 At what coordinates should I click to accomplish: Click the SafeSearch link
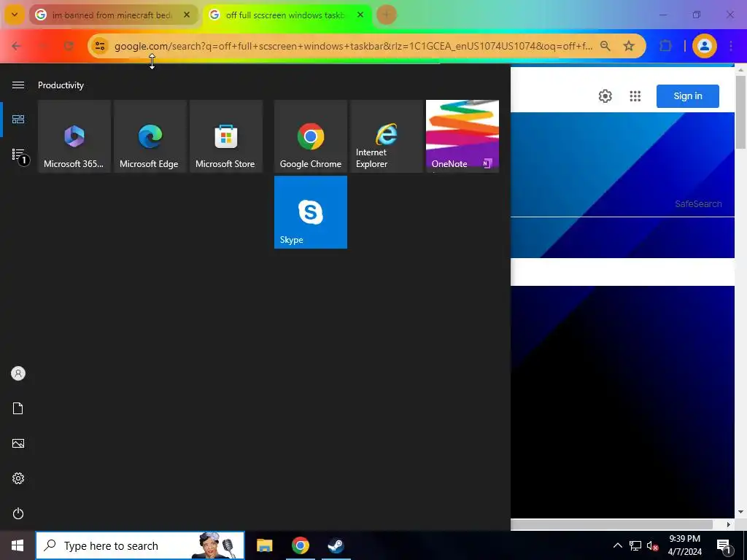(698, 204)
